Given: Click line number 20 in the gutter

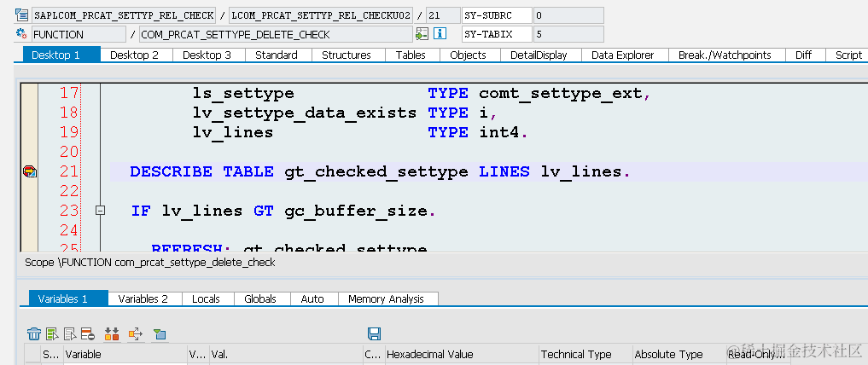Looking at the screenshot, I should 70,152.
